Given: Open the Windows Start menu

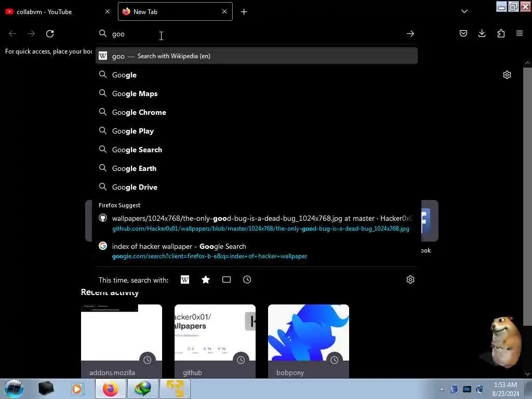Looking at the screenshot, I should (x=14, y=389).
